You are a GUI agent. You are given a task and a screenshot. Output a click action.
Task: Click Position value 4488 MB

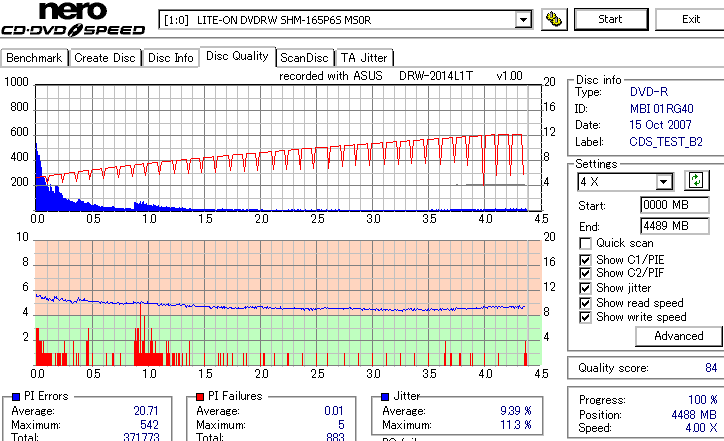point(694,415)
